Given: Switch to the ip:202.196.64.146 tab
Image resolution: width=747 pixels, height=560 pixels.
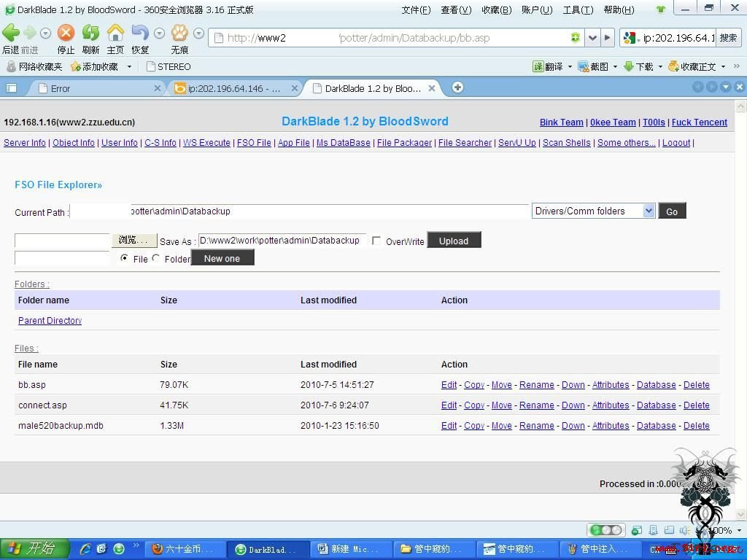Looking at the screenshot, I should click(233, 88).
